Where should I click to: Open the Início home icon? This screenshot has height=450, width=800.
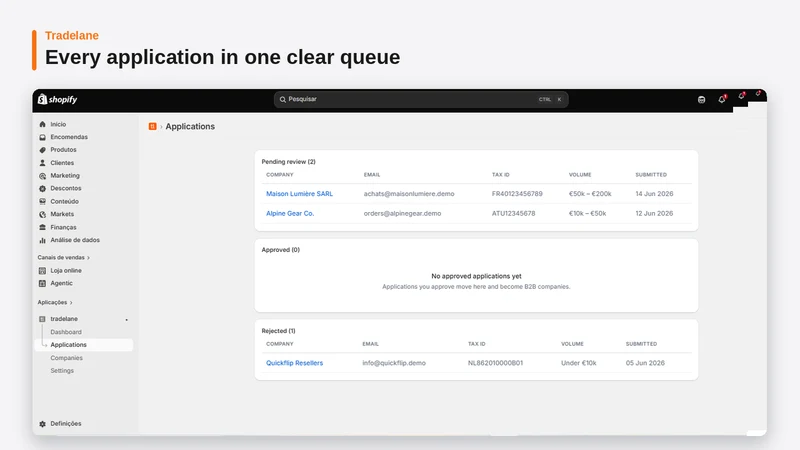pos(42,124)
